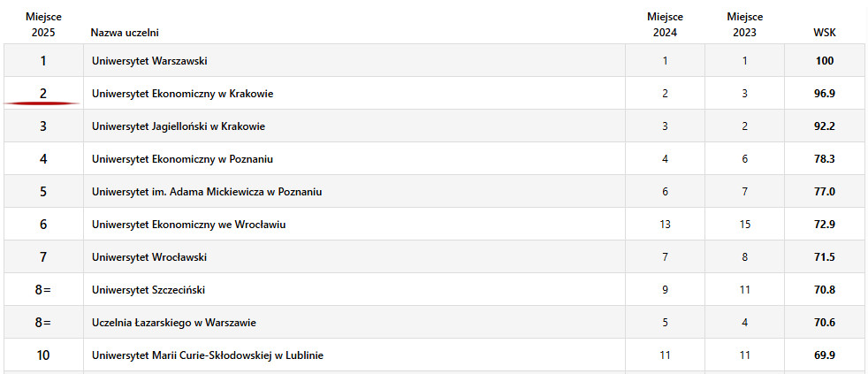Select Uniwersytet Wrocławski name

tap(149, 257)
